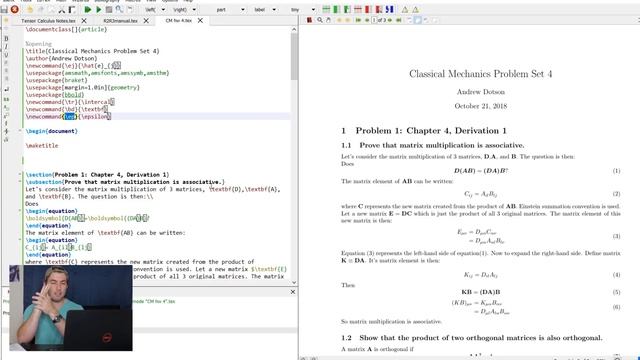Click the first warning triangle icon
The image size is (640, 360).
[x=405, y=9]
